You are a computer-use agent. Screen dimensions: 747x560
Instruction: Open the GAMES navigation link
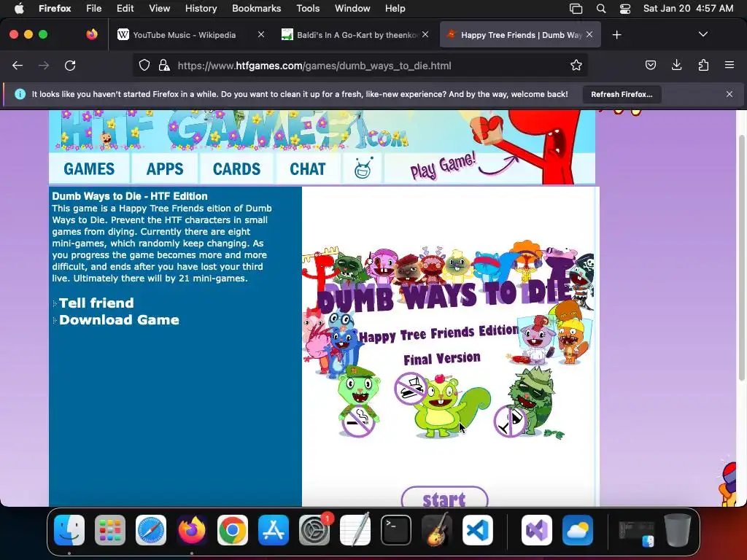[x=89, y=169]
